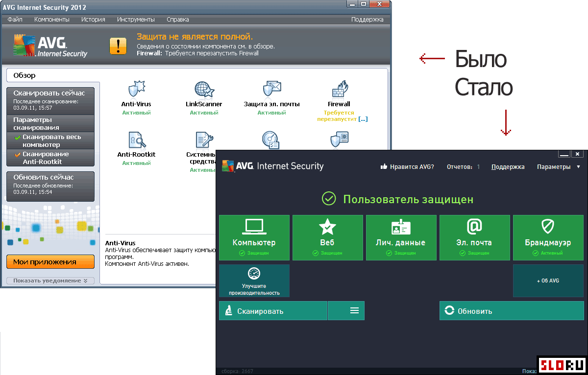The width and height of the screenshot is (588, 375).
Task: Click the yellow warning exclamation icon
Action: click(x=118, y=46)
